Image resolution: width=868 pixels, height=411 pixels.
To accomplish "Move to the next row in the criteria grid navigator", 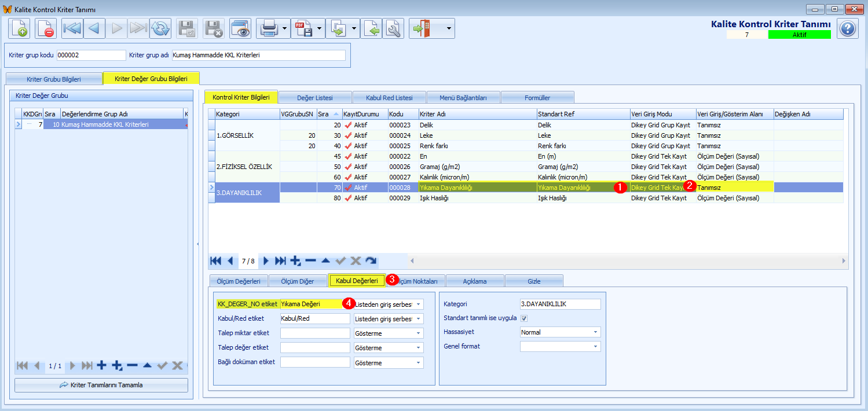I will [266, 261].
